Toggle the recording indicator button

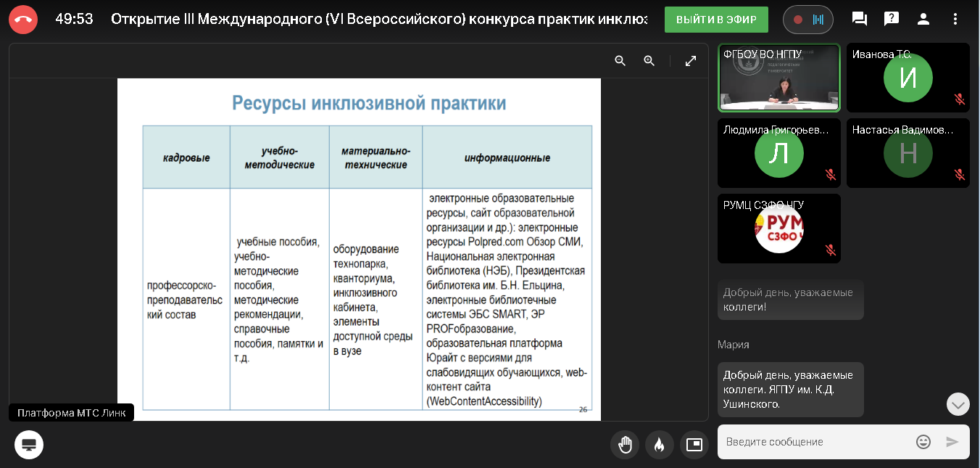click(x=807, y=20)
